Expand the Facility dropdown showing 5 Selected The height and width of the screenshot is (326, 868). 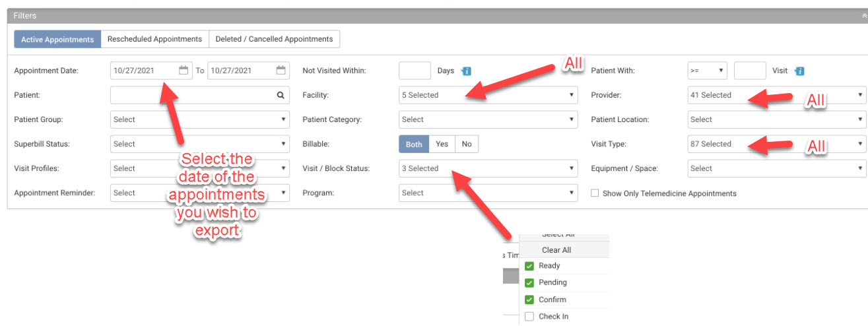click(x=488, y=95)
